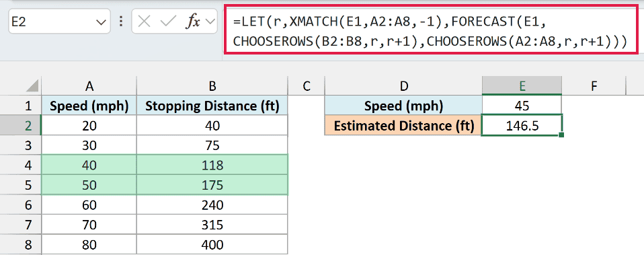Click cell A2 with value 20
Image resolution: width=644 pixels, height=255 pixels.
point(89,125)
